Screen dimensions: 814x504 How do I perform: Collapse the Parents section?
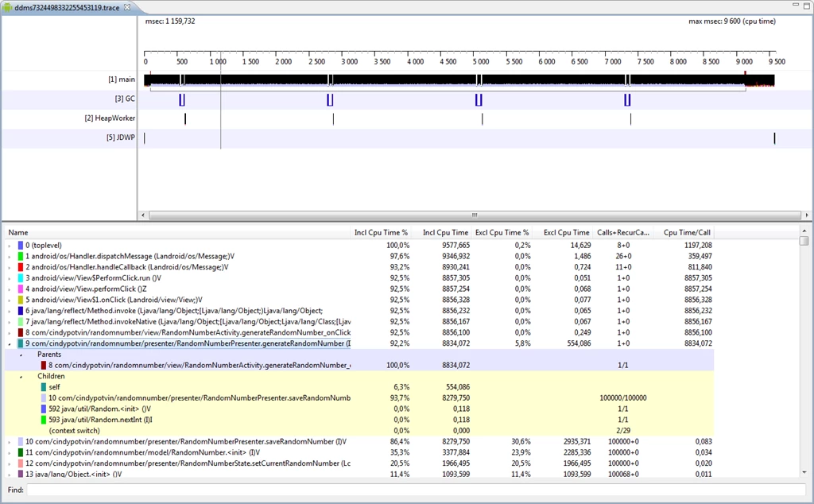click(x=21, y=355)
